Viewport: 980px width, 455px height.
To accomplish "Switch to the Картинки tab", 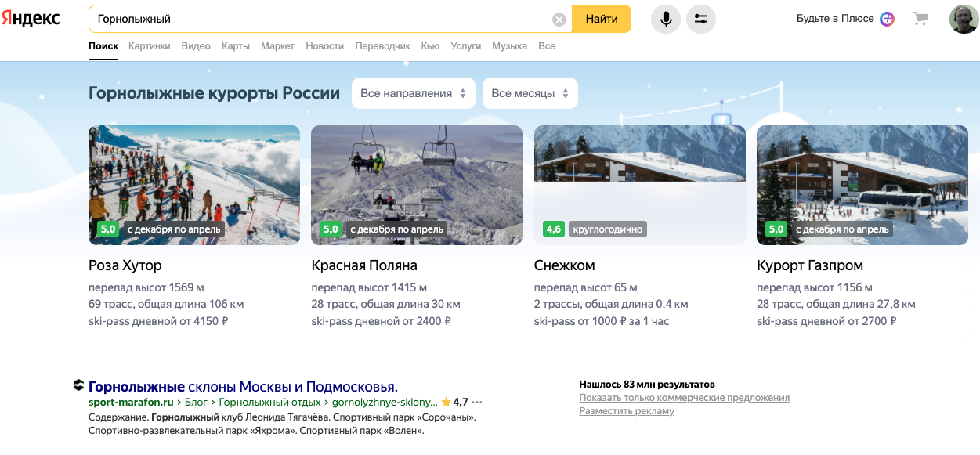I will (x=150, y=46).
